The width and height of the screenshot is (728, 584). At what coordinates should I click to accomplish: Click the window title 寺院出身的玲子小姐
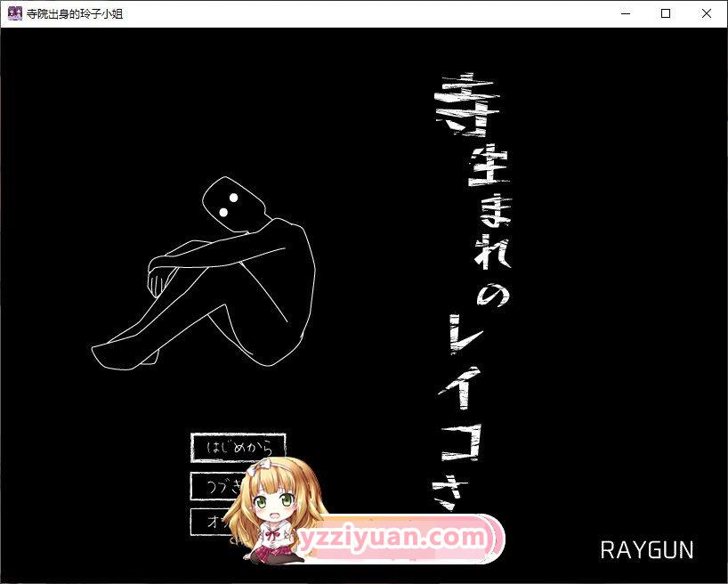pyautogui.click(x=75, y=14)
